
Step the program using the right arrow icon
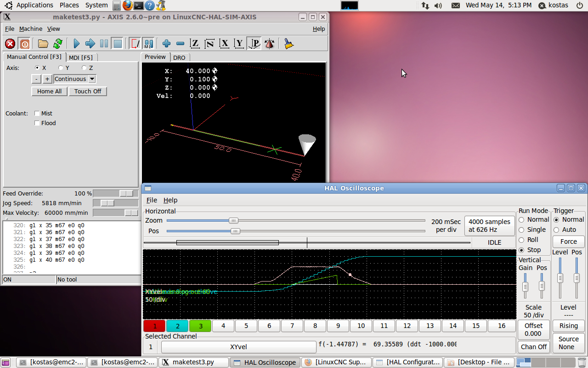(90, 44)
